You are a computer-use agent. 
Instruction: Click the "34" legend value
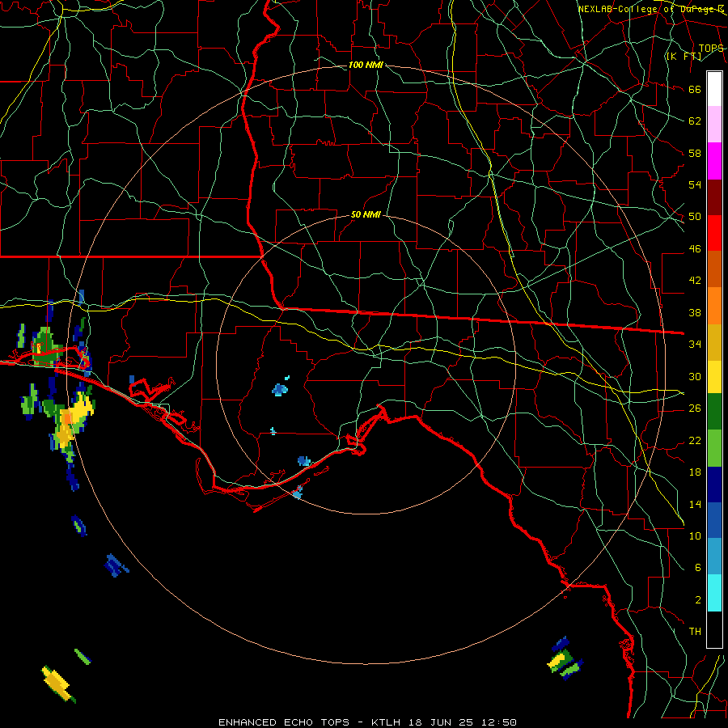695,345
